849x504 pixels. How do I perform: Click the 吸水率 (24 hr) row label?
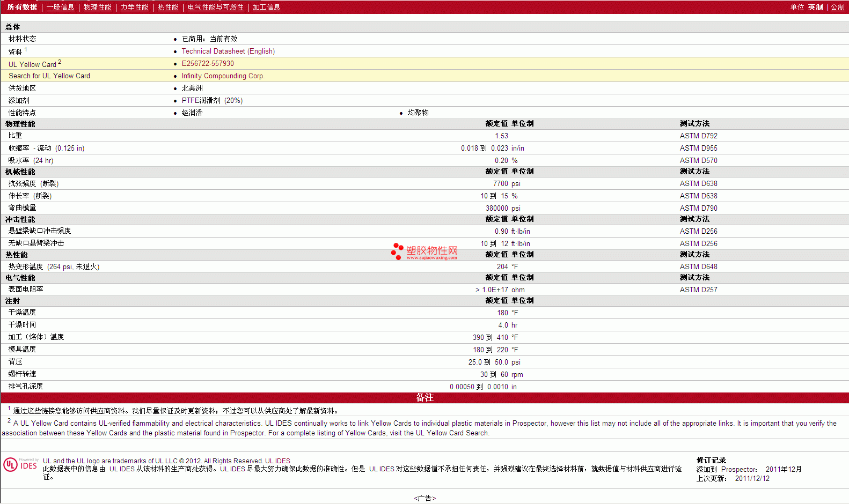click(x=31, y=160)
